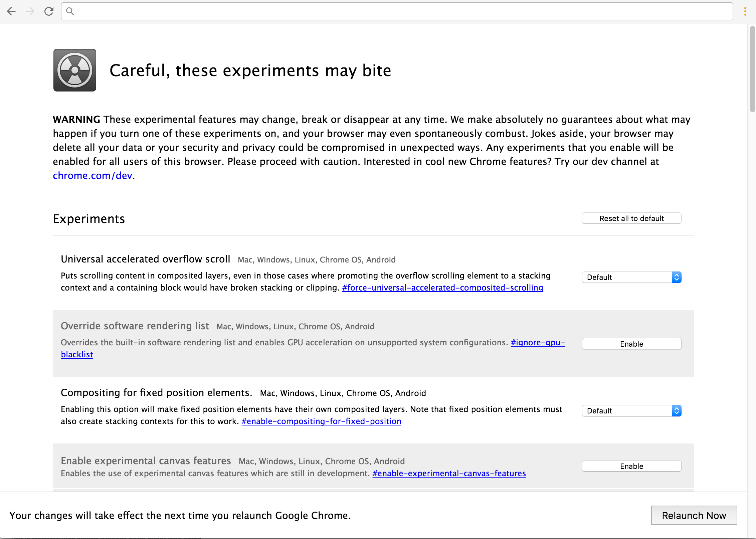Open the chrome.com/dev link

92,176
